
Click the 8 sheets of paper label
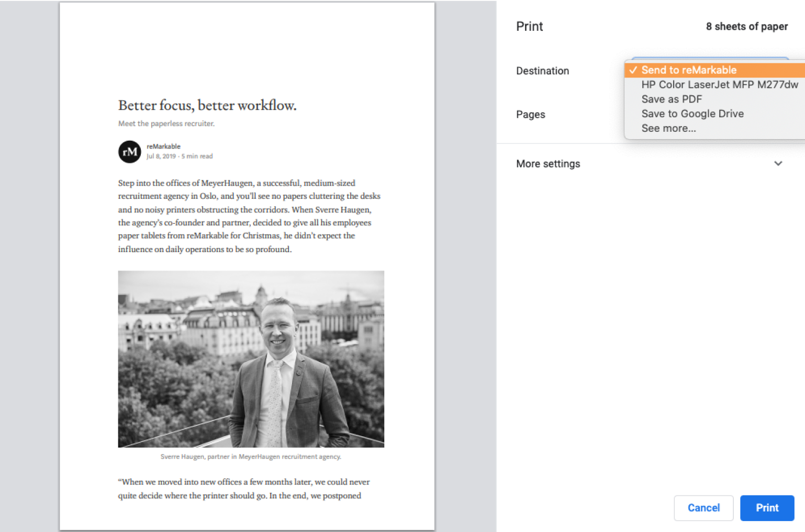(746, 26)
